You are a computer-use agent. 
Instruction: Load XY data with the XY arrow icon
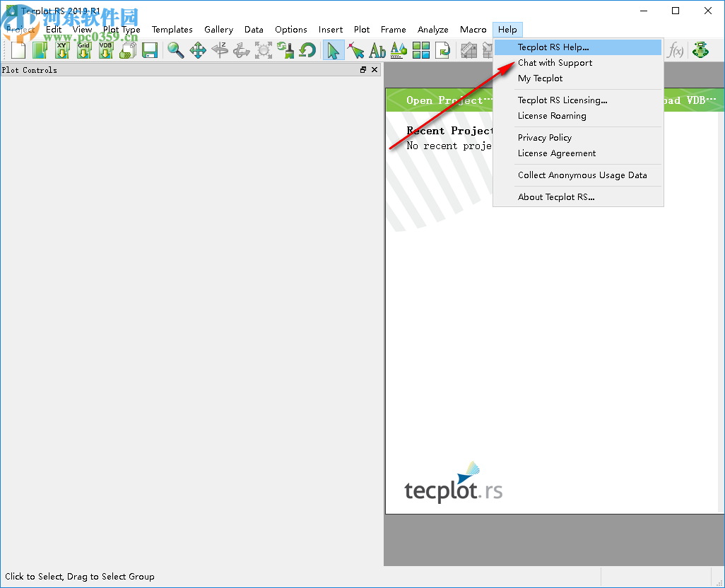[x=62, y=49]
